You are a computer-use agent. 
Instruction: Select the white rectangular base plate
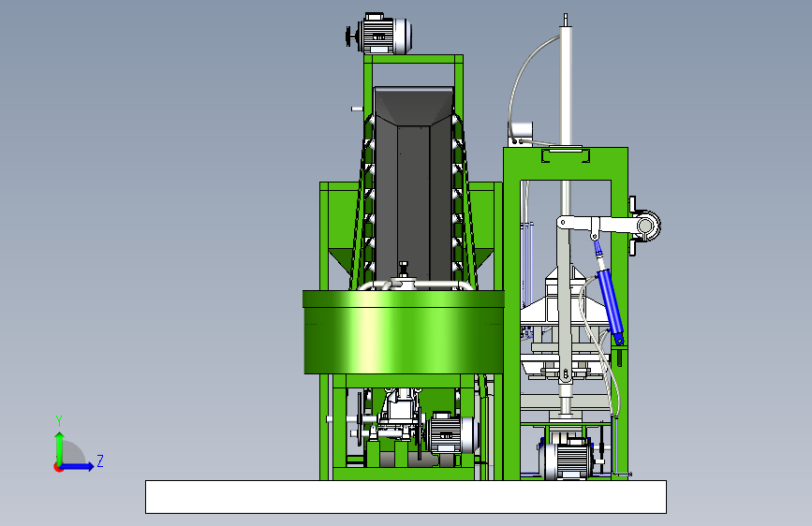tap(406, 497)
